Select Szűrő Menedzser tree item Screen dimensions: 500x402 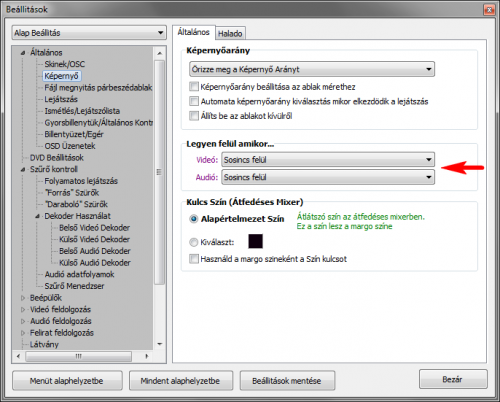point(74,286)
